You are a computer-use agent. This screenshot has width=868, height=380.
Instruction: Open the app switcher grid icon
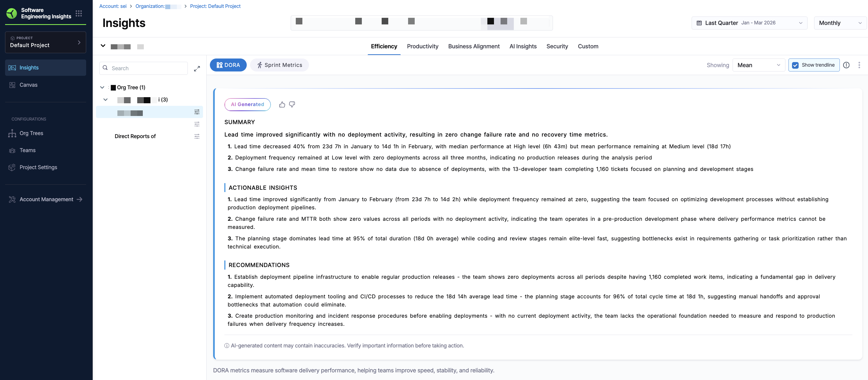click(79, 13)
